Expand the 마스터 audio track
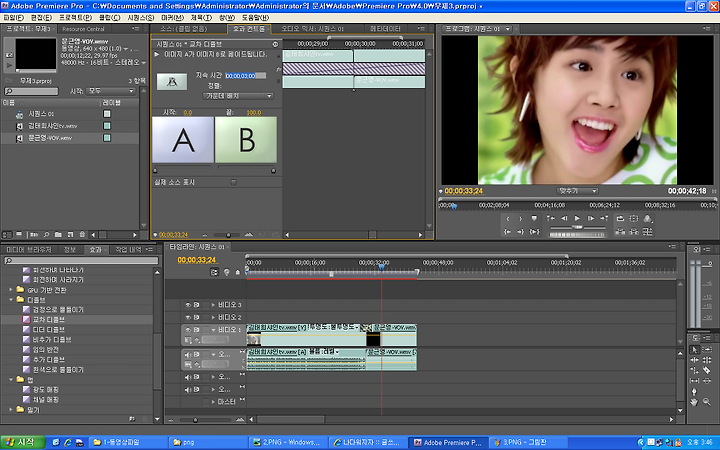 click(x=213, y=402)
